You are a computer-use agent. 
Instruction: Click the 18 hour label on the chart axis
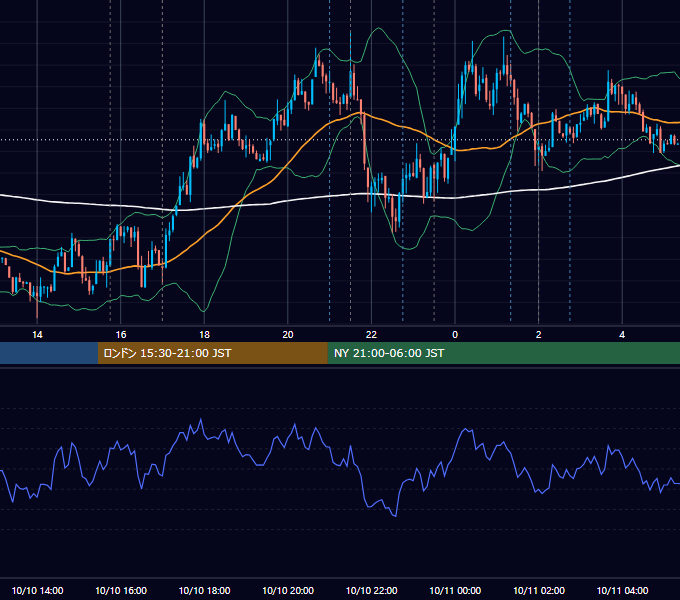click(204, 335)
